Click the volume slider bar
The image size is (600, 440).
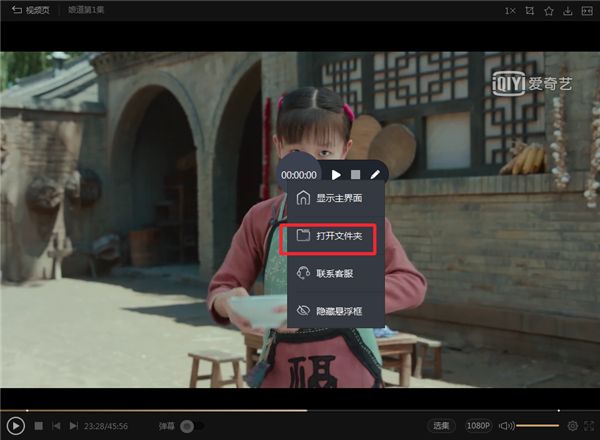538,425
